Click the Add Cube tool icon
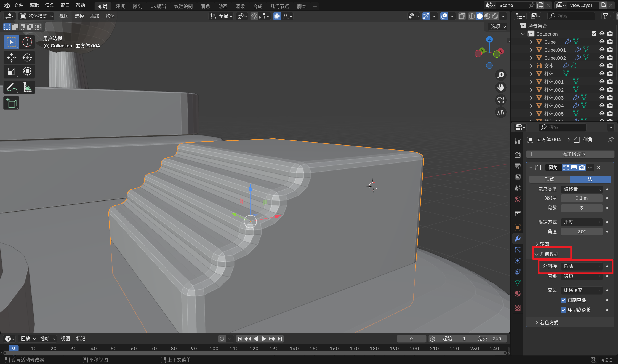This screenshot has height=364, width=618. pos(11,103)
